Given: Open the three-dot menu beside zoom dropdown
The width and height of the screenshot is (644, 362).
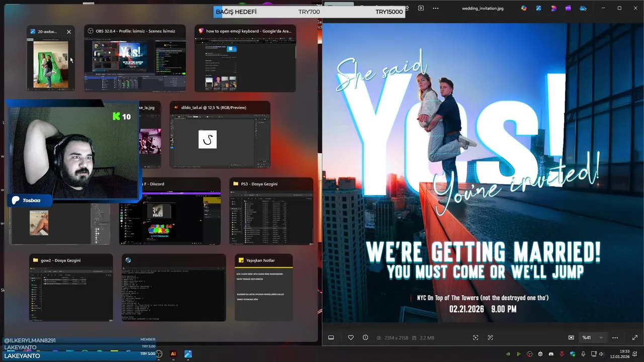Looking at the screenshot, I should (x=615, y=337).
